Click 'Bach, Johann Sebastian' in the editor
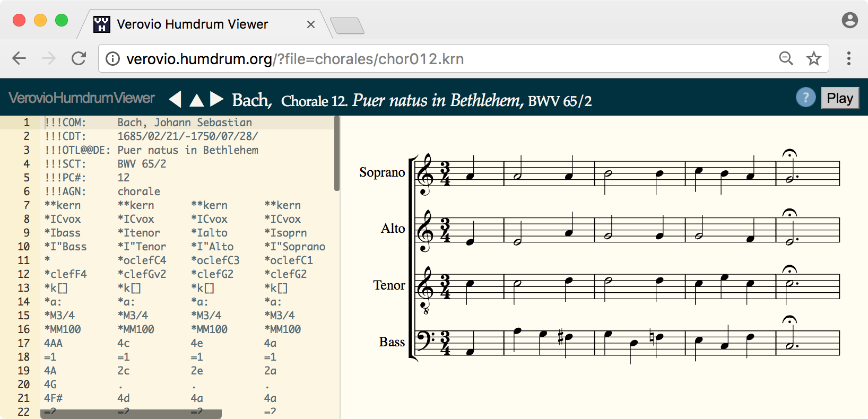This screenshot has width=868, height=419. tap(185, 123)
